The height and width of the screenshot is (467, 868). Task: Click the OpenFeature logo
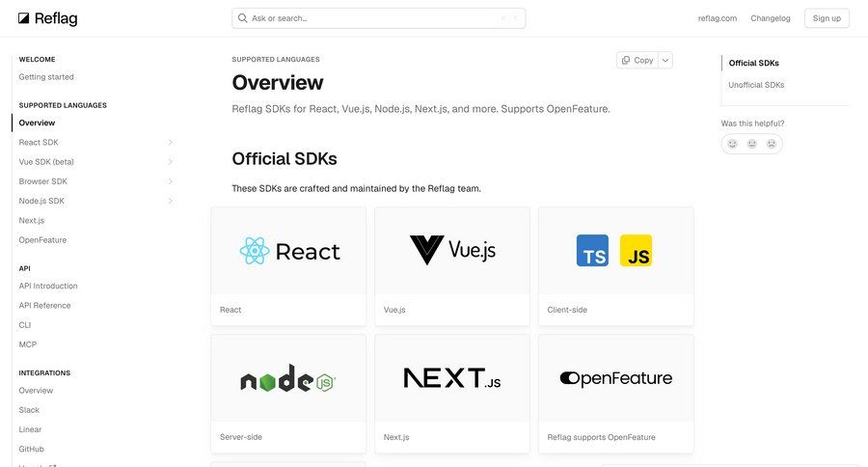616,378
